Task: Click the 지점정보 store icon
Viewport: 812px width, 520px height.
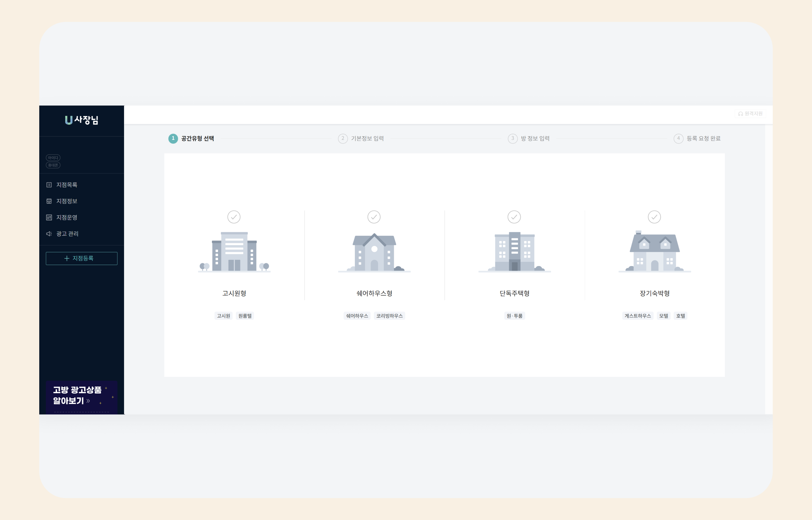Action: [x=49, y=201]
